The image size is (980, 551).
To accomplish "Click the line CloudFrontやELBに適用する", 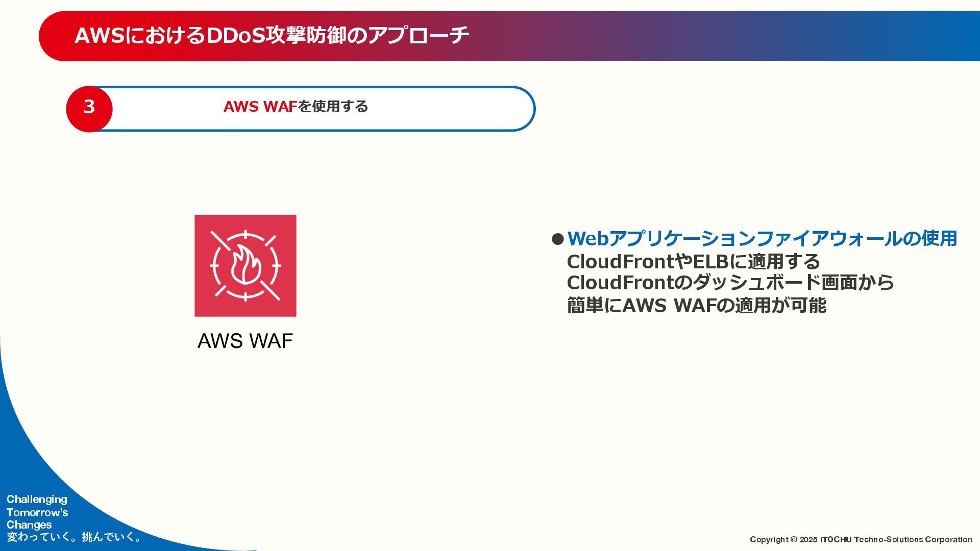I will (693, 262).
